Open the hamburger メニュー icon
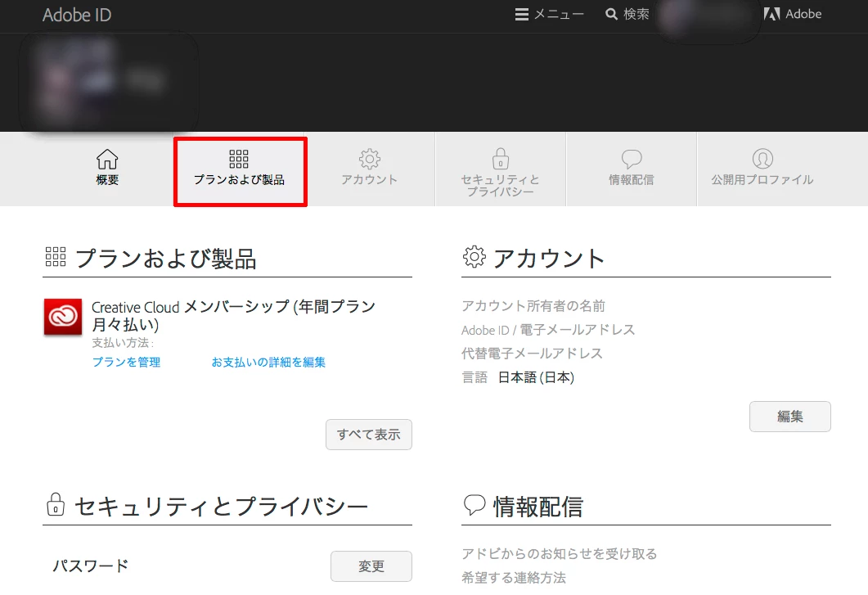The height and width of the screenshot is (595, 868). [521, 15]
